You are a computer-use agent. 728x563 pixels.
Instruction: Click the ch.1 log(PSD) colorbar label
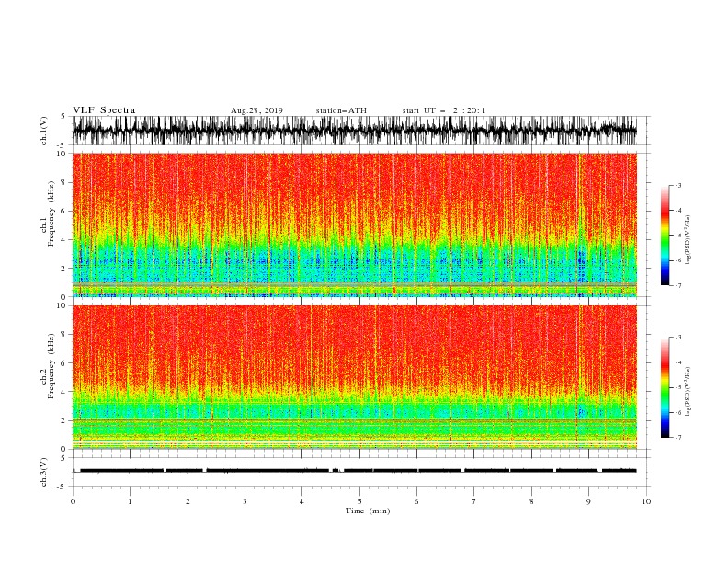click(x=688, y=240)
